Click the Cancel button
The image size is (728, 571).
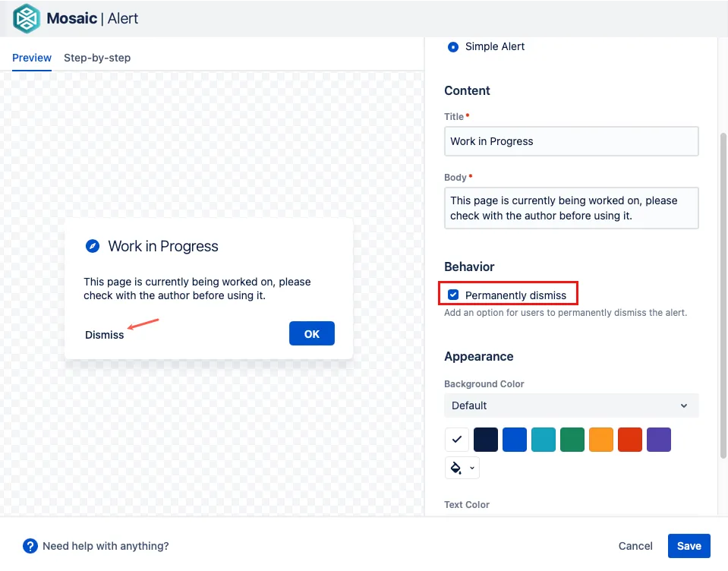635,546
